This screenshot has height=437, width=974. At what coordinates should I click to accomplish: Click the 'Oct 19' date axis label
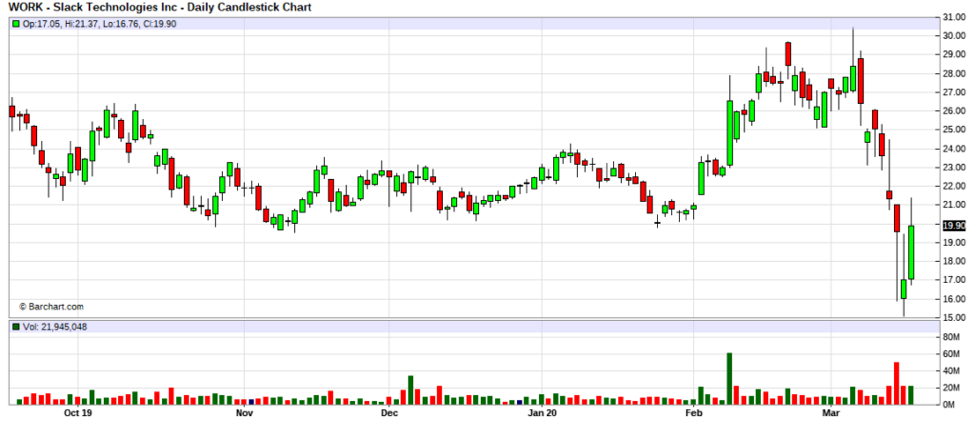click(78, 413)
